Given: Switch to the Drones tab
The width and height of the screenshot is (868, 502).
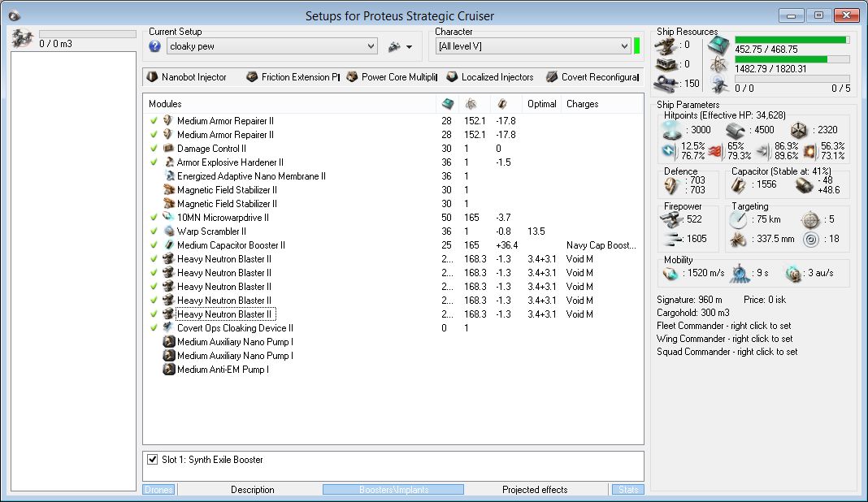Looking at the screenshot, I should point(158,490).
